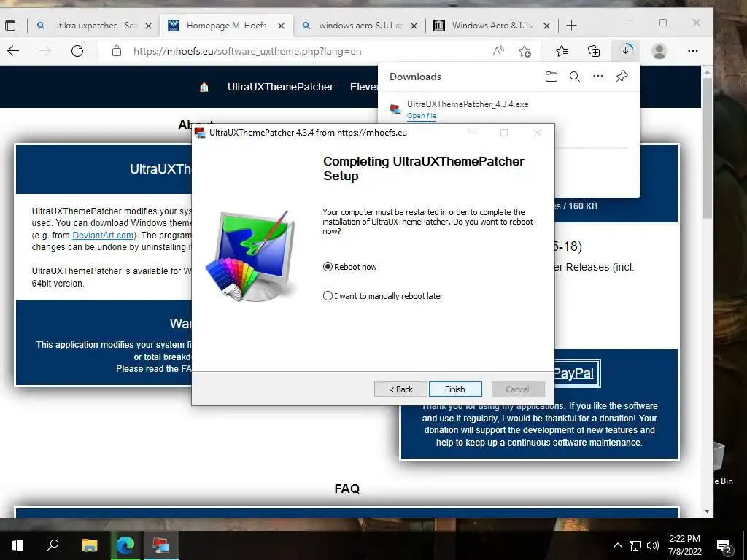Open a new browser tab
Image resolution: width=747 pixels, height=560 pixels.
(x=572, y=26)
